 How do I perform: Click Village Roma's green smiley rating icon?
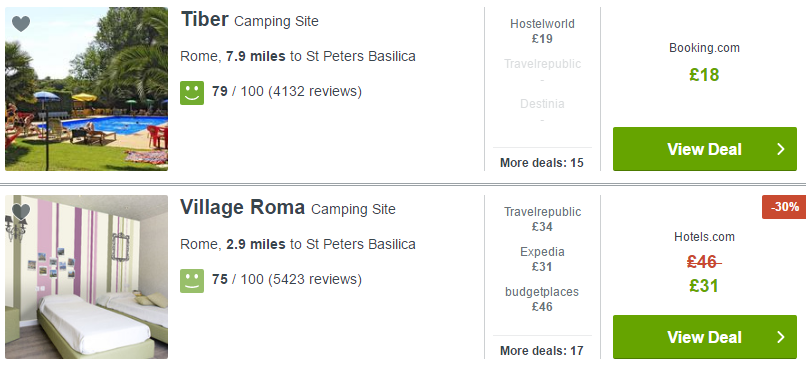point(192,281)
